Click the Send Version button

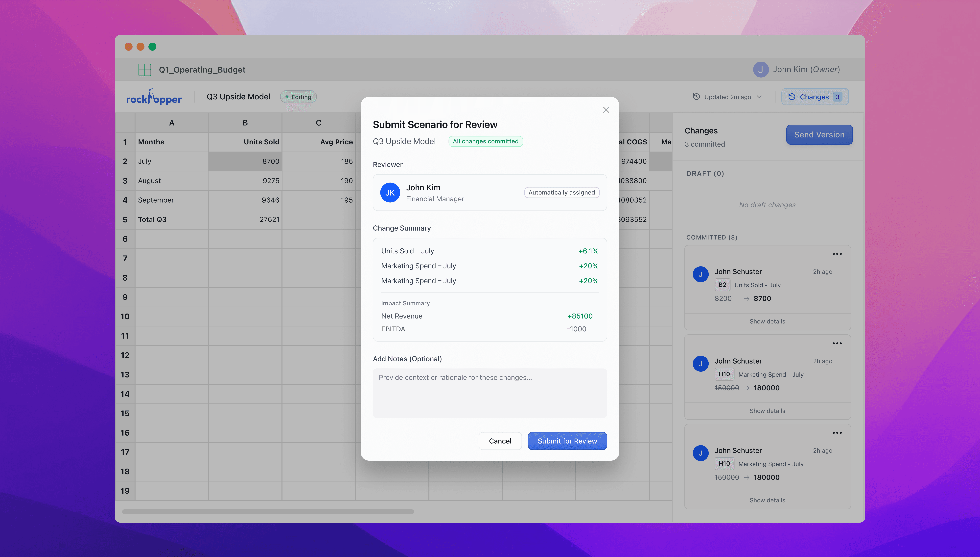coord(819,135)
